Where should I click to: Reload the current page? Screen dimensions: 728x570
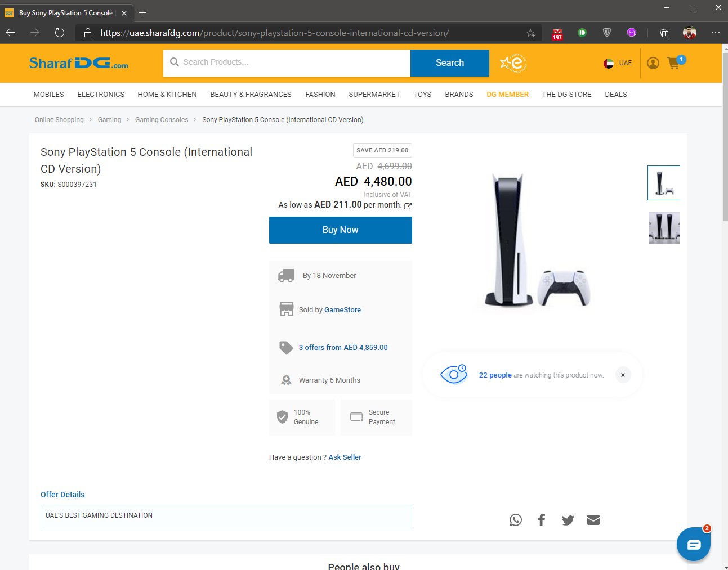click(60, 33)
